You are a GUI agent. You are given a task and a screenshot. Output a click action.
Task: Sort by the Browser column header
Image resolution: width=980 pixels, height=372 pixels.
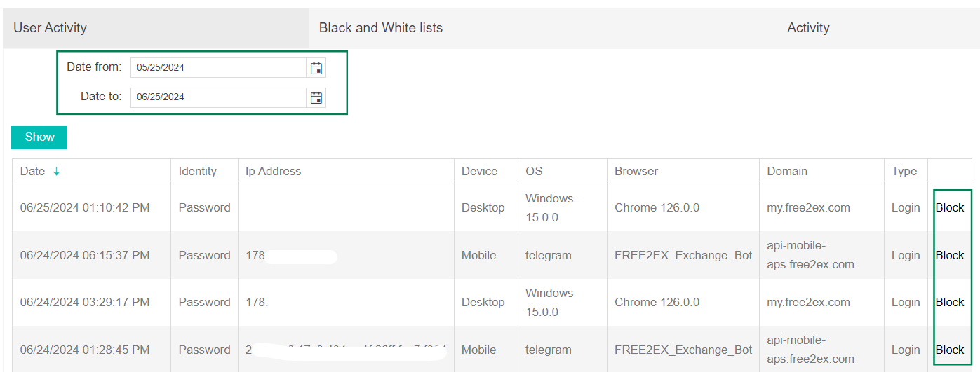coord(636,172)
